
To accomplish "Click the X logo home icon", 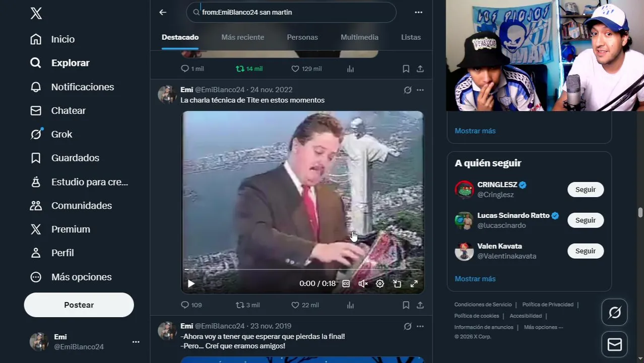I will (x=36, y=13).
